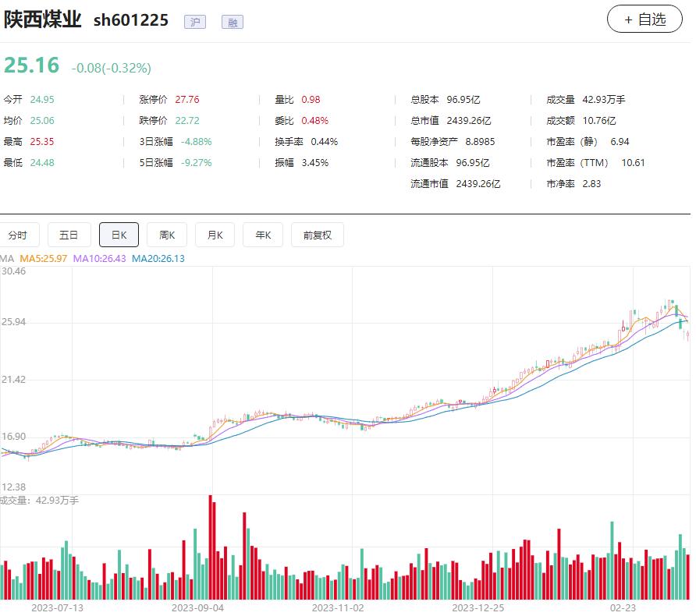Click the 沪 exchange badge
The width and height of the screenshot is (696, 616).
click(194, 22)
